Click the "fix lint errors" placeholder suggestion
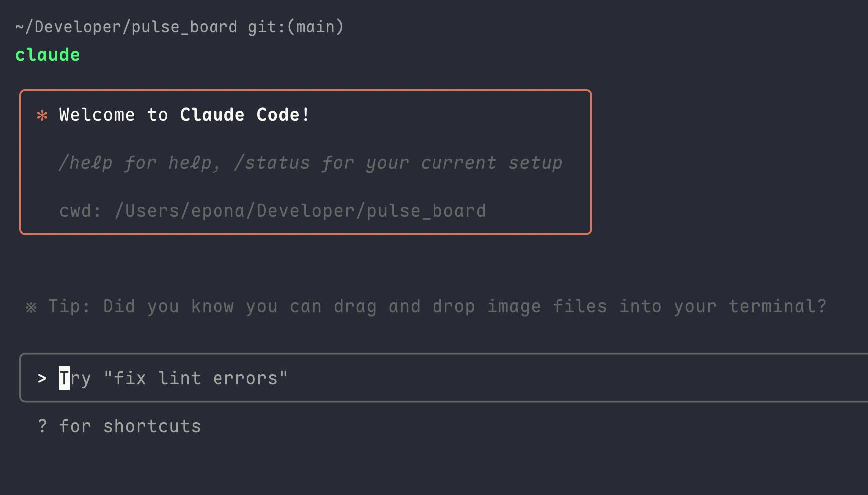Screen dimensions: 868x495 coord(196,378)
